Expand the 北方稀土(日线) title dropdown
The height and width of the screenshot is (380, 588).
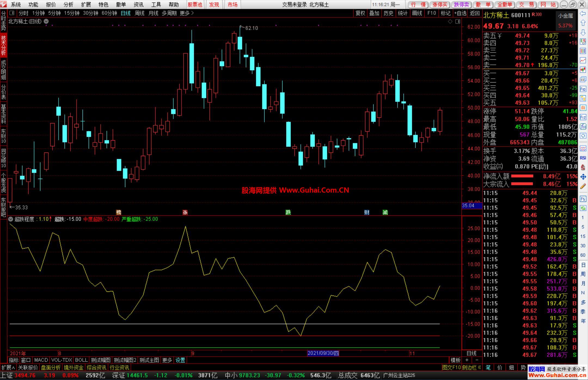46,21
